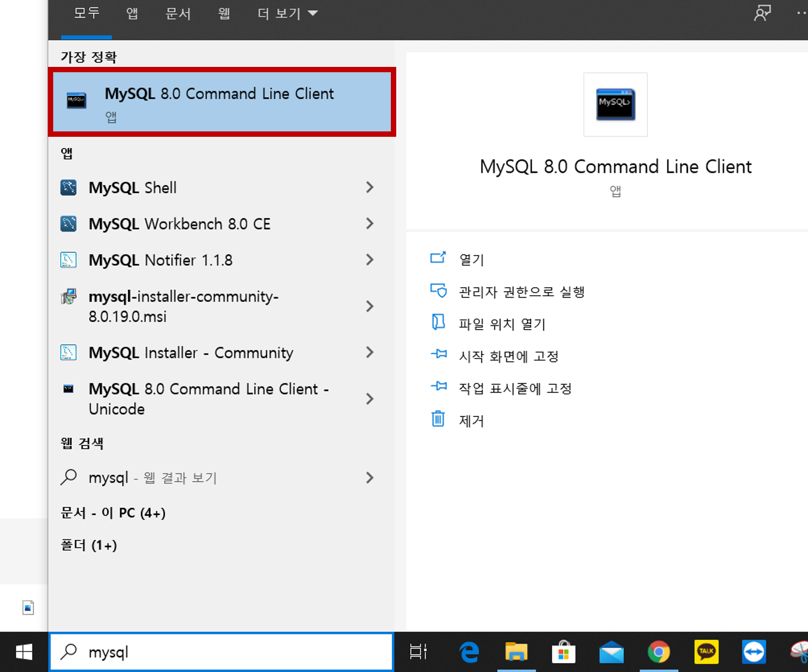This screenshot has height=672, width=808.
Task: Open File Explorer from taskbar
Action: [516, 652]
